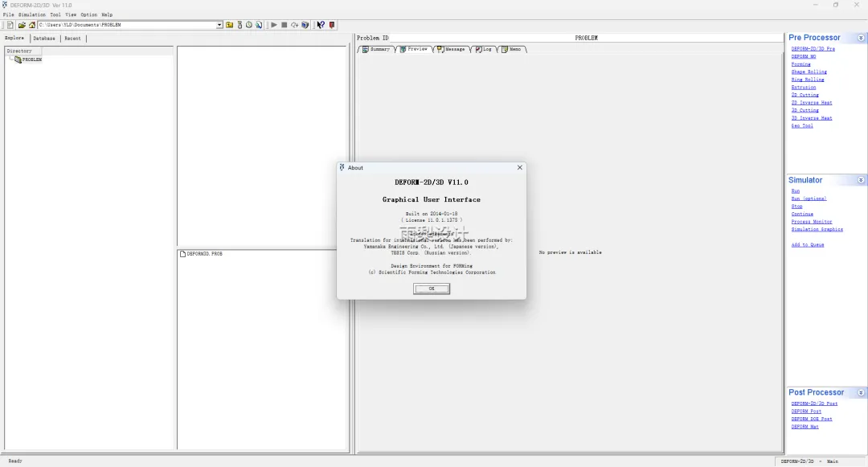Open the Help menu

[107, 15]
